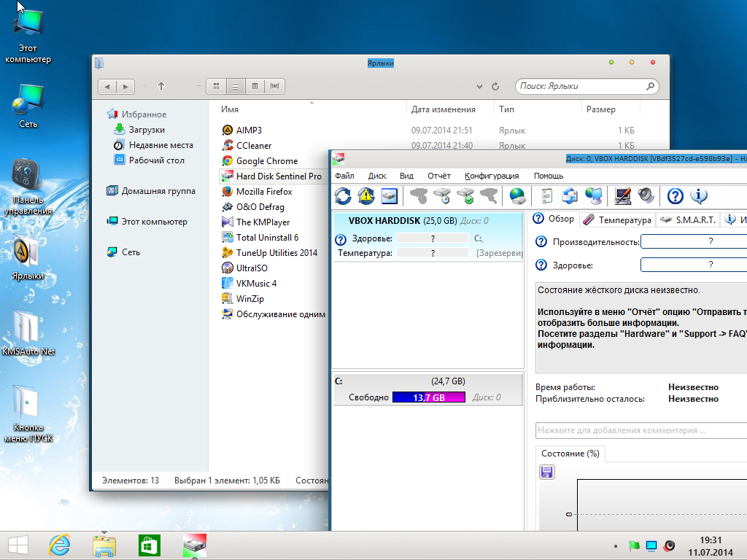Image resolution: width=747 pixels, height=560 pixels.
Task: Open the Конфигурация menu
Action: (492, 176)
